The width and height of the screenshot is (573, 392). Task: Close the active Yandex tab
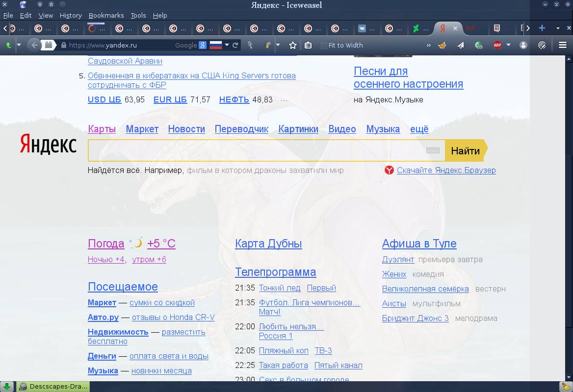coord(455,28)
